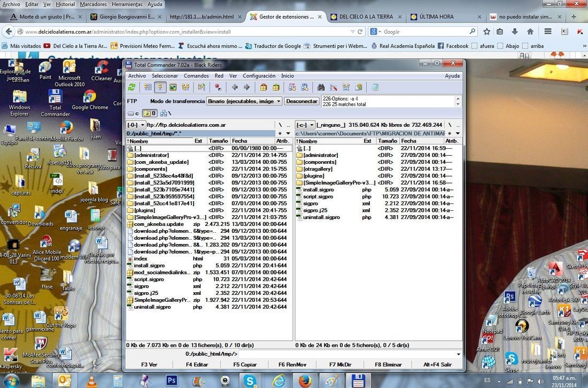Viewport: 588px width, 388px height.
Task: Click the pack files gift box icon
Action: pos(264,88)
